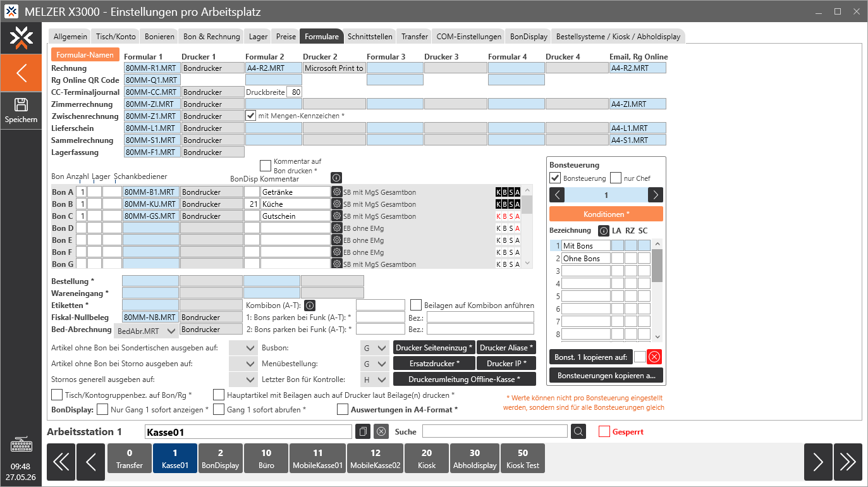Screen dimensions: 868x487
Task: Open Stornos generell ausgeben auf dropdown
Action: pos(243,379)
